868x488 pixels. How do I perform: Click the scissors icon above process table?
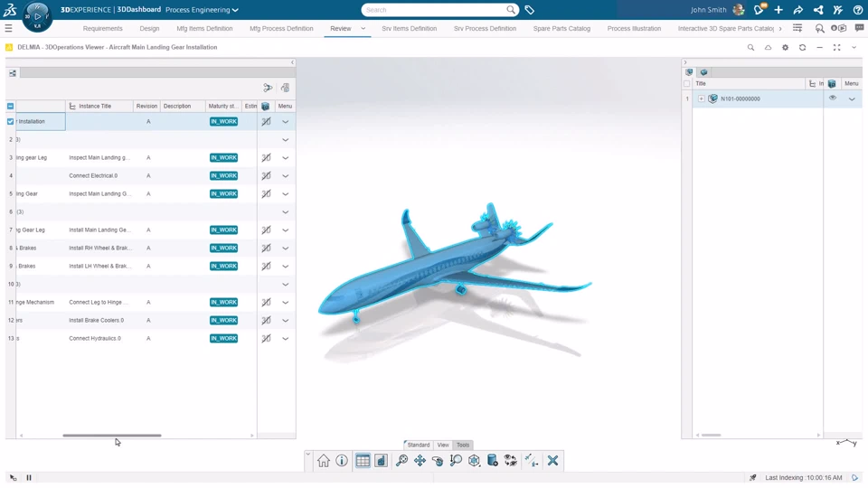[268, 88]
